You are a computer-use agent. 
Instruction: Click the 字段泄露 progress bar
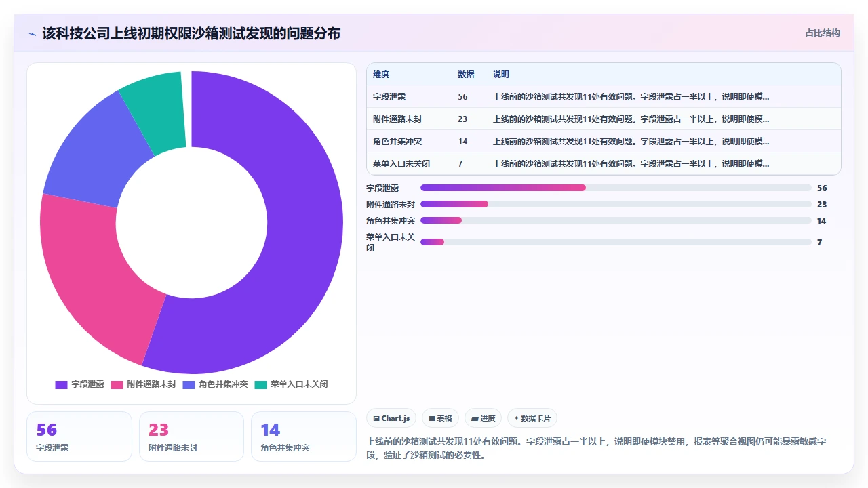pyautogui.click(x=616, y=188)
